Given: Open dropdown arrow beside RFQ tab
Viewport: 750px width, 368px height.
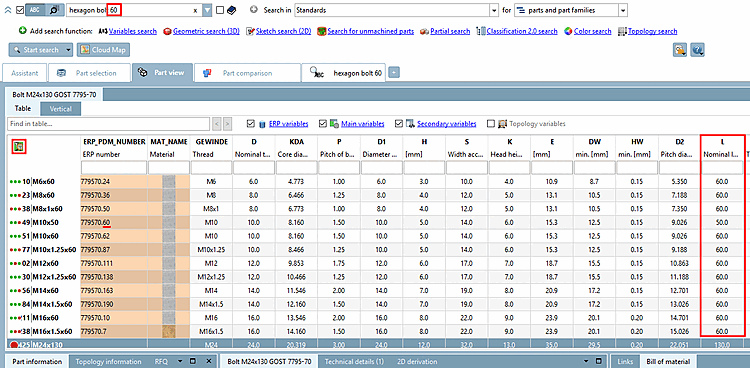Looking at the screenshot, I should point(181,361).
